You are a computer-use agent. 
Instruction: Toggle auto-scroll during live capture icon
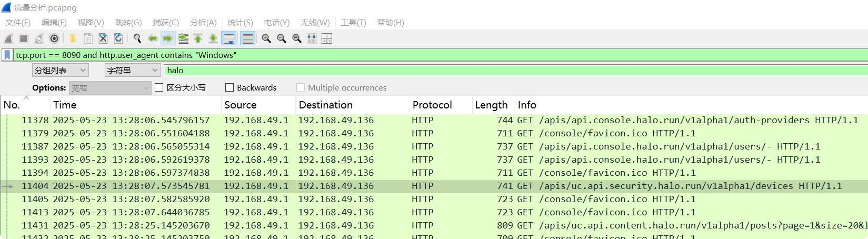tap(229, 38)
